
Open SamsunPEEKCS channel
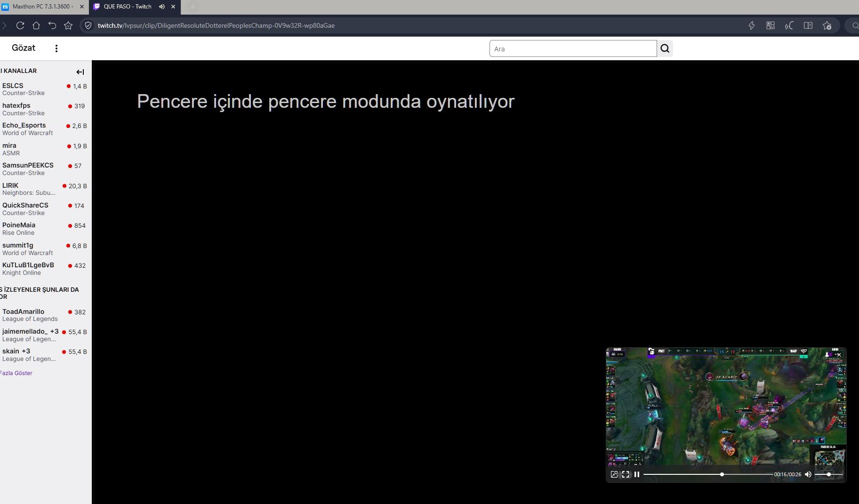coord(45,169)
